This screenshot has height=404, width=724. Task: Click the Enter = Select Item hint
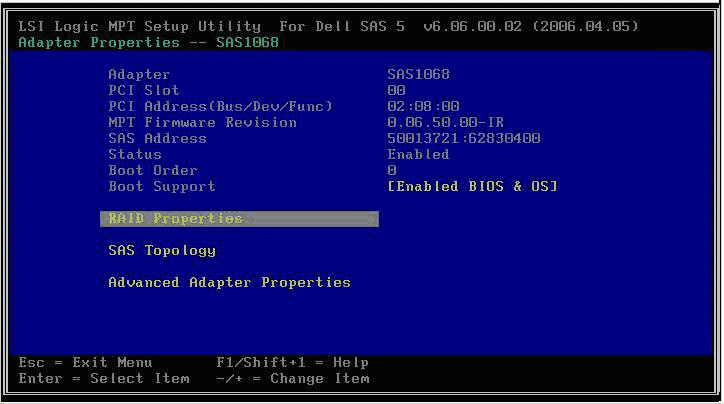point(104,379)
